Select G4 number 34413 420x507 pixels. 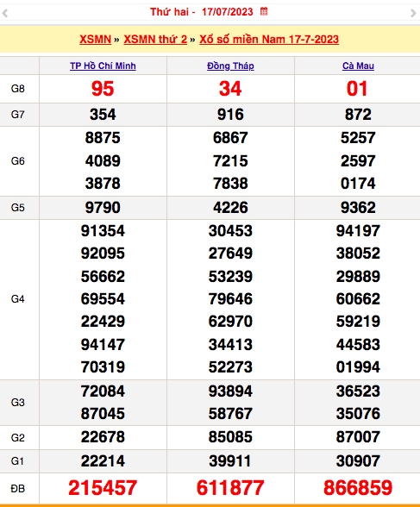point(230,345)
